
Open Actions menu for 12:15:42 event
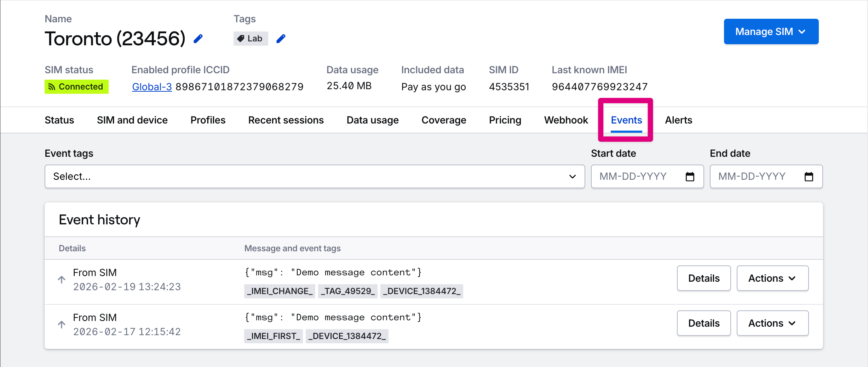tap(772, 323)
